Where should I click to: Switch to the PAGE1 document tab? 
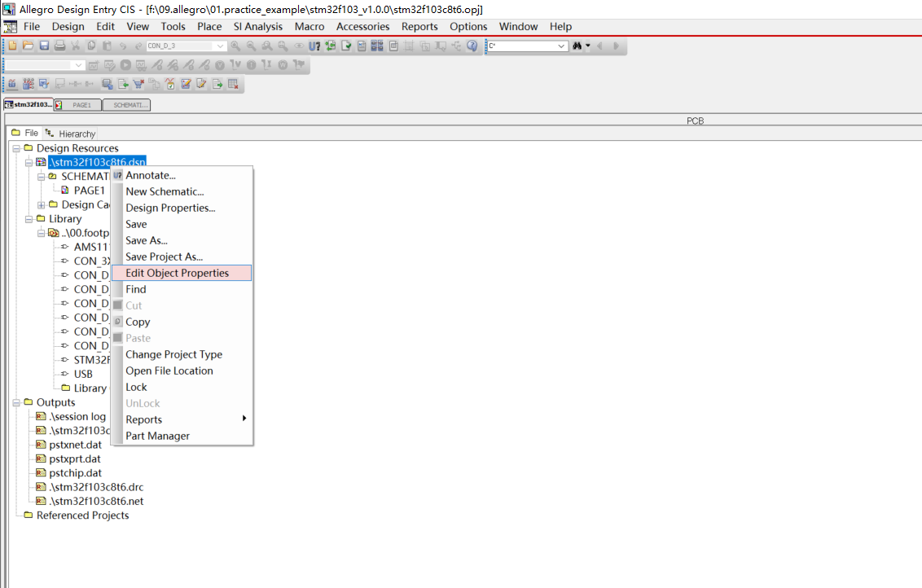click(80, 105)
